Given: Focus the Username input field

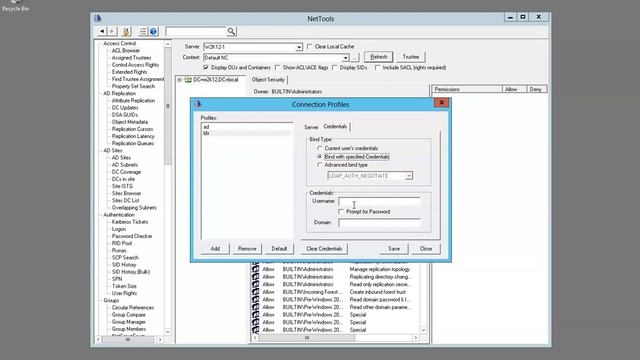Looking at the screenshot, I should pos(379,202).
